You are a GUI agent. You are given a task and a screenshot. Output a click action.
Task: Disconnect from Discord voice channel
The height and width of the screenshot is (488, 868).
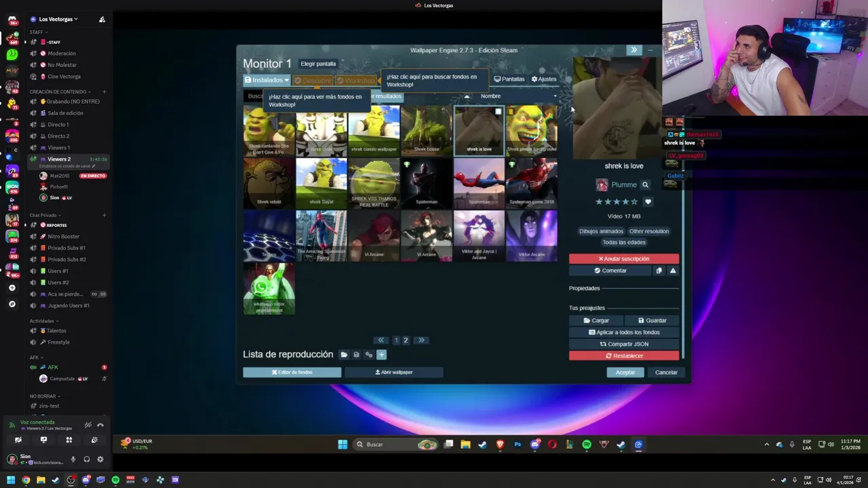(x=100, y=425)
